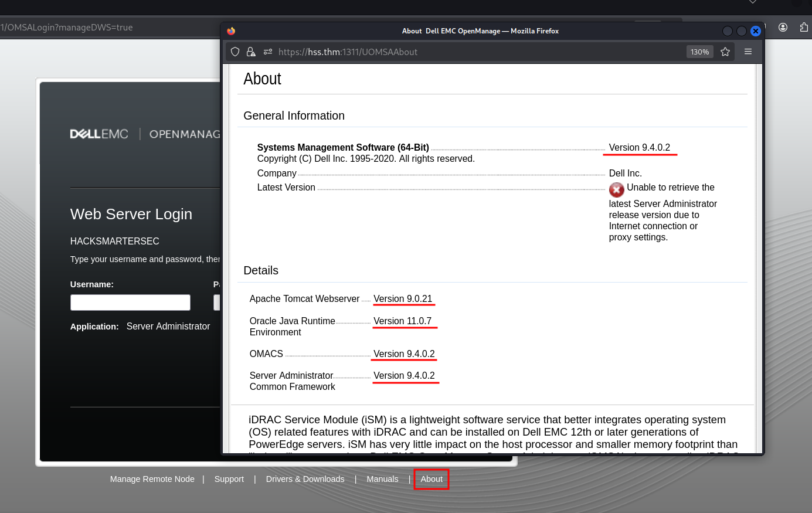Focus the Username input field
This screenshot has height=513, width=812.
(130, 303)
